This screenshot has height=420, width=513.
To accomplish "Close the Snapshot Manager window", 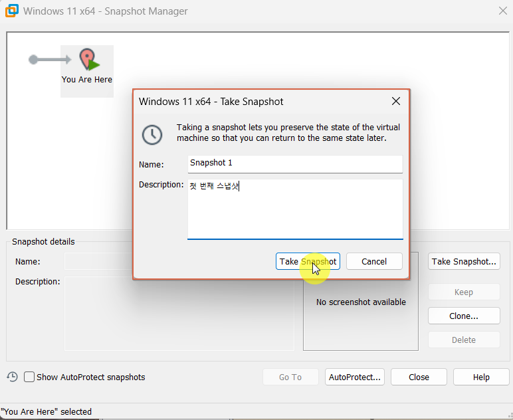I will pos(503,11).
